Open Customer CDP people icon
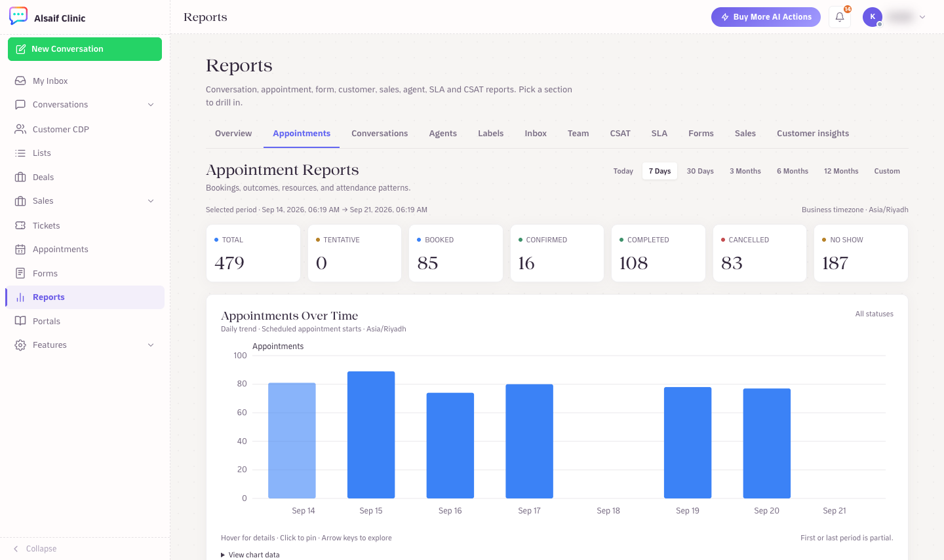 tap(20, 129)
